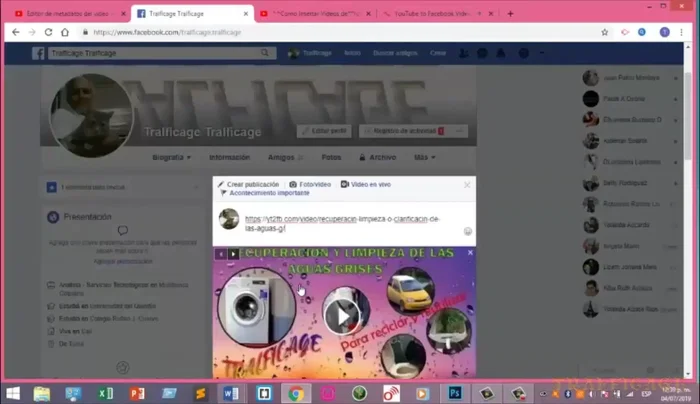
Task: Bookmark page with the star icon
Action: (605, 32)
